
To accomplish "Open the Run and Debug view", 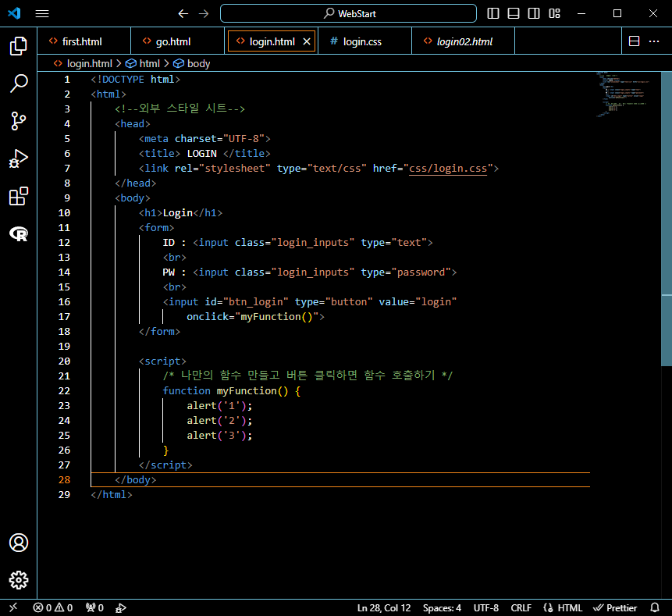I will (19, 158).
